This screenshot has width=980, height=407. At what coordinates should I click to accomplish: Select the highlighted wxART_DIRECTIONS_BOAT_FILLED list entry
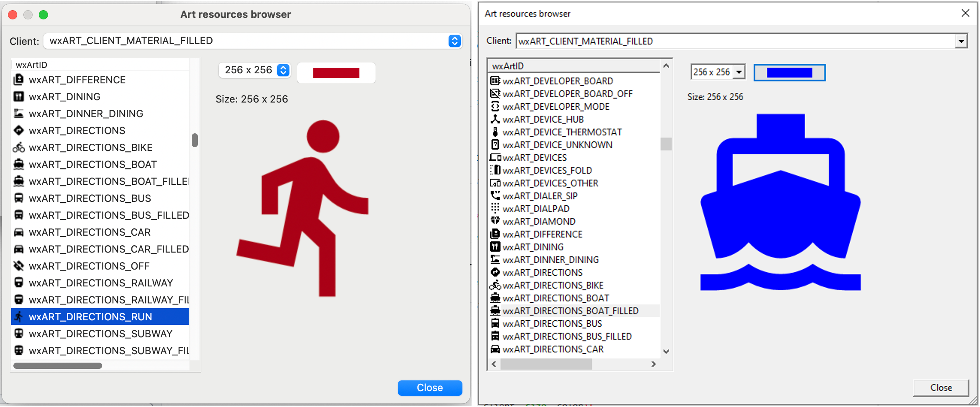click(570, 311)
